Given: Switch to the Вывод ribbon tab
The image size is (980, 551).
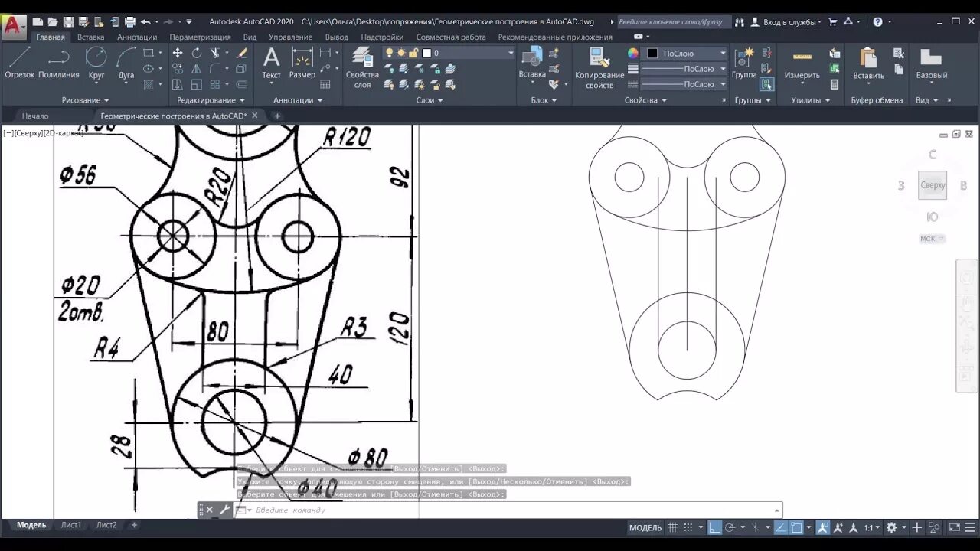Looking at the screenshot, I should click(x=336, y=37).
